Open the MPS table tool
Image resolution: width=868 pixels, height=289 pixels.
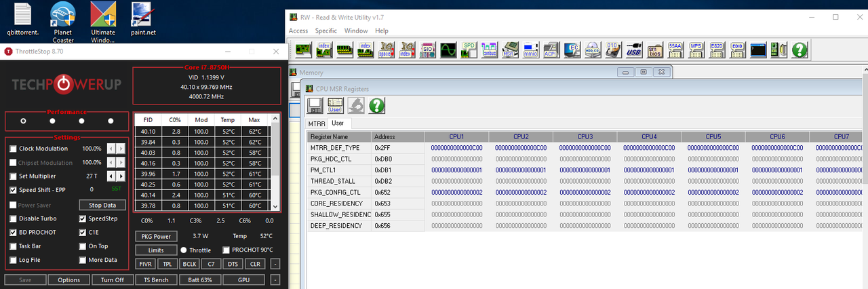(696, 50)
